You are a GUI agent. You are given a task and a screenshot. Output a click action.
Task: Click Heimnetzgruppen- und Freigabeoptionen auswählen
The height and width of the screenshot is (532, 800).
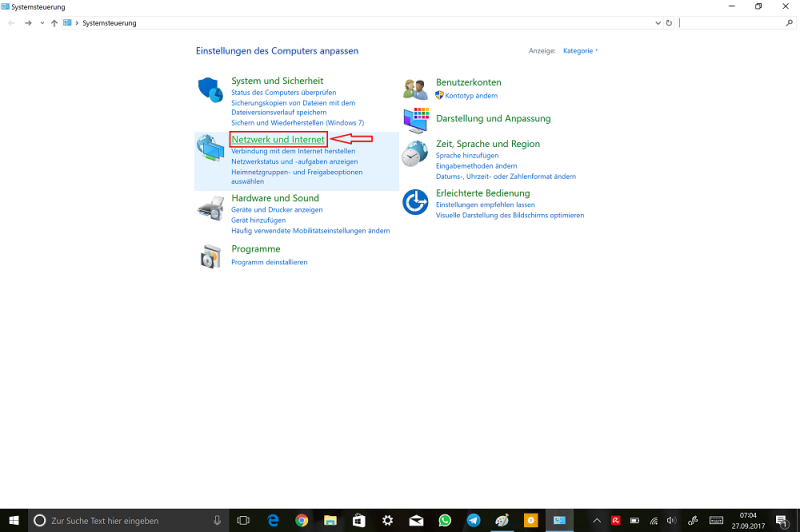point(297,176)
